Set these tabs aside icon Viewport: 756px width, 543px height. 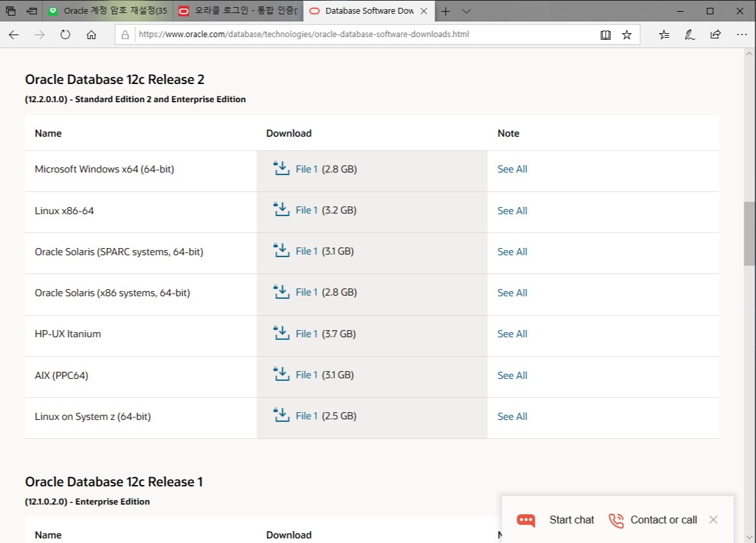32,10
